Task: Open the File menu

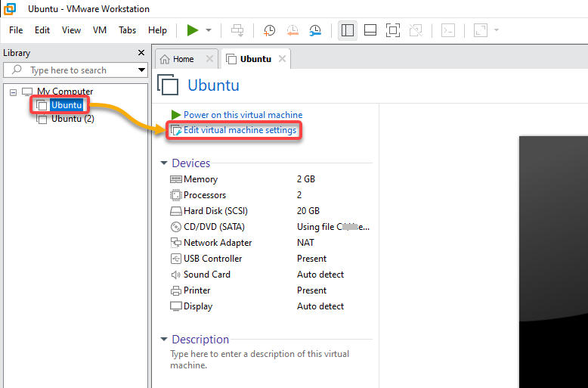Action: 16,30
